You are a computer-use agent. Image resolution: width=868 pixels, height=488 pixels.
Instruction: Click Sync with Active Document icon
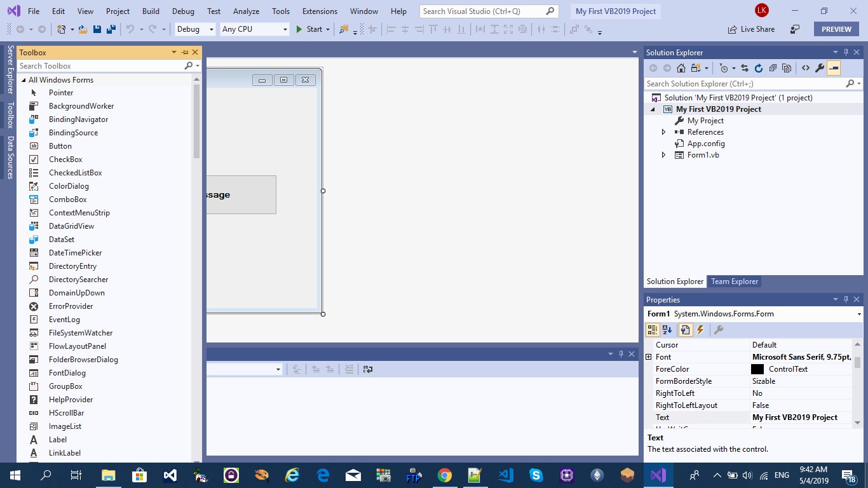click(x=745, y=68)
